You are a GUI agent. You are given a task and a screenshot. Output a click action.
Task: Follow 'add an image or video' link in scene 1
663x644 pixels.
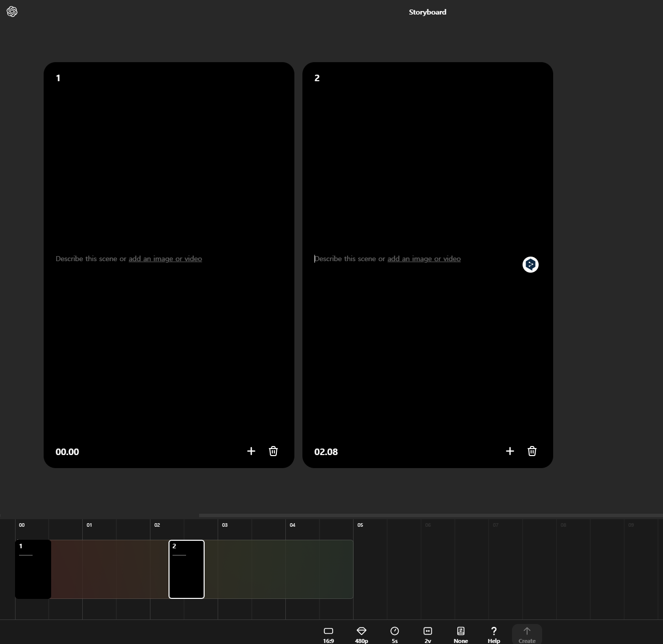(165, 259)
